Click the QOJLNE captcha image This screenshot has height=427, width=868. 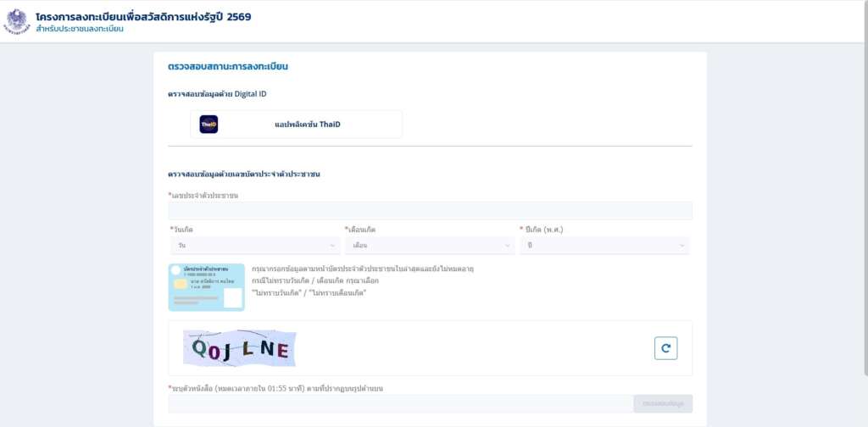[240, 348]
